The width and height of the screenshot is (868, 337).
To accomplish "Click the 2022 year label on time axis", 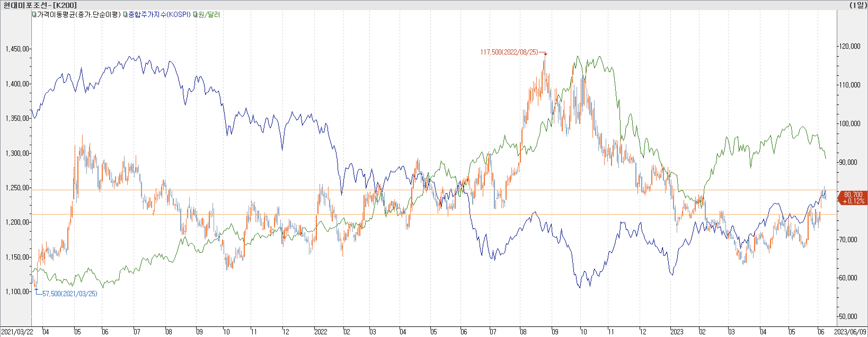I will pos(320,332).
